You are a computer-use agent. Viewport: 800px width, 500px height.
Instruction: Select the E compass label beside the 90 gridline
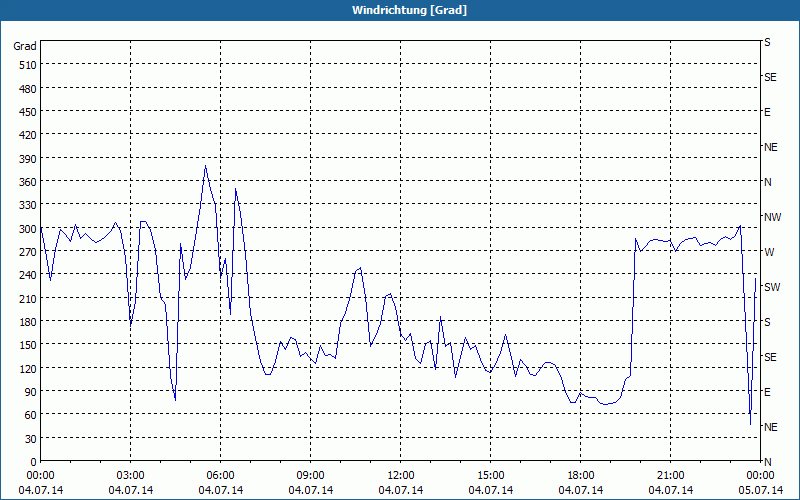(x=767, y=392)
